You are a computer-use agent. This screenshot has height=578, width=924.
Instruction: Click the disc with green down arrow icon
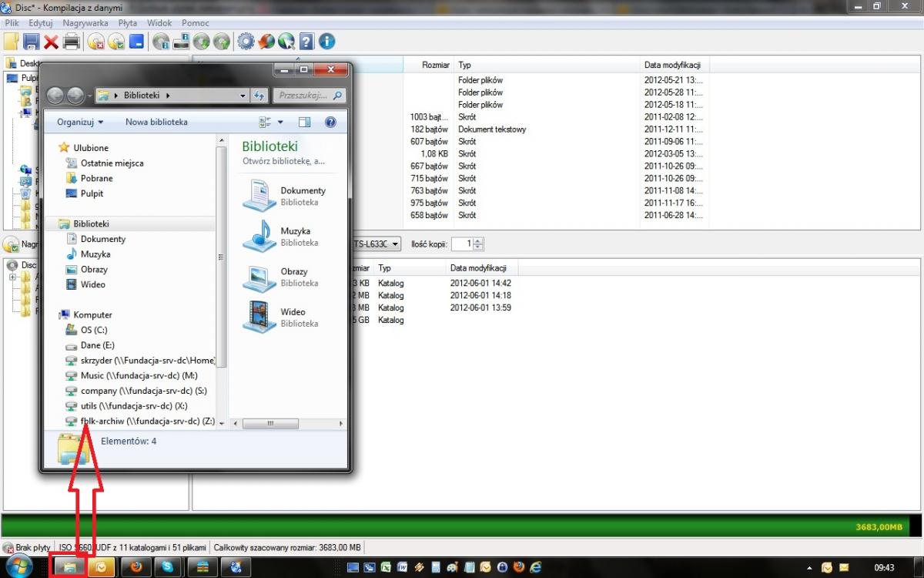201,42
